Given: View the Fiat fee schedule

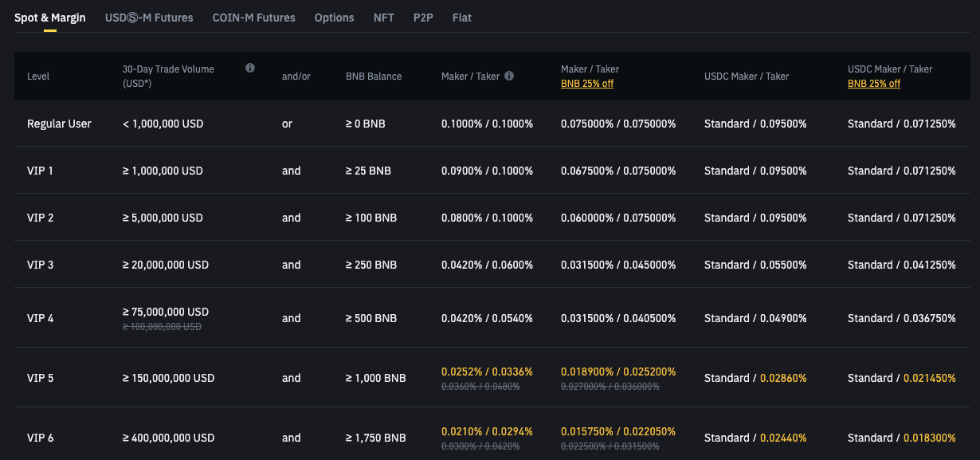Looking at the screenshot, I should tap(461, 17).
